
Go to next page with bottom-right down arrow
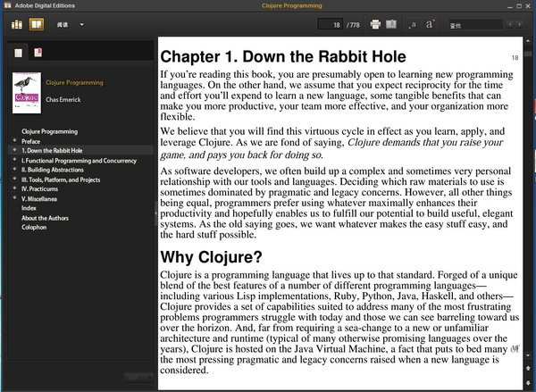528,382
